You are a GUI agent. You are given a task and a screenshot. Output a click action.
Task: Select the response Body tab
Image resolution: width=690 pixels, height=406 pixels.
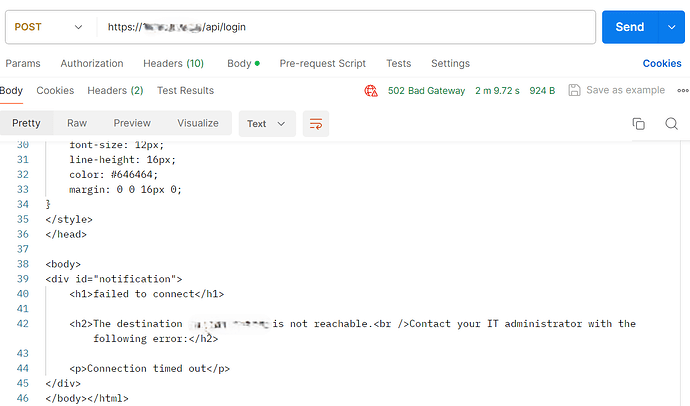click(11, 91)
